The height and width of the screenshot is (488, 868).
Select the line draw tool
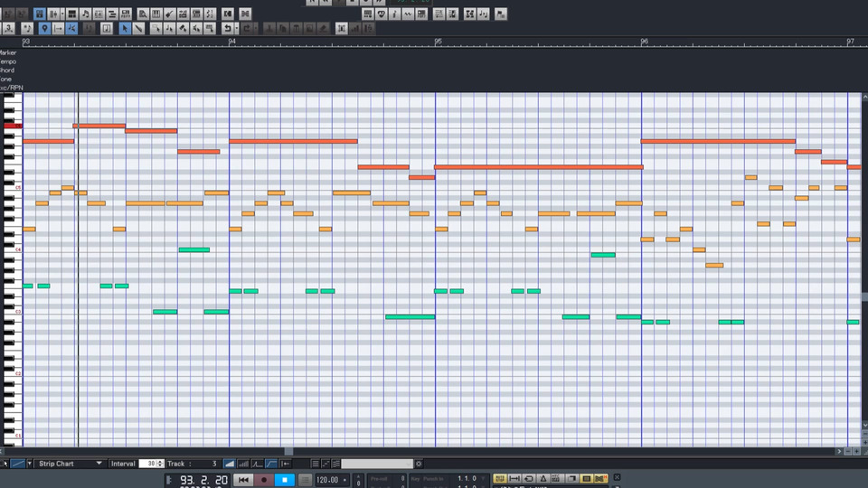coord(138,28)
